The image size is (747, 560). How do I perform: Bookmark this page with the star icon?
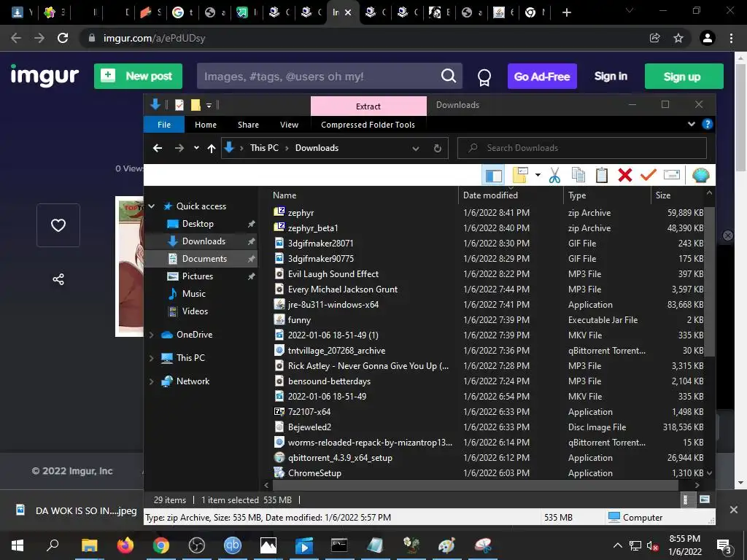[x=678, y=38]
